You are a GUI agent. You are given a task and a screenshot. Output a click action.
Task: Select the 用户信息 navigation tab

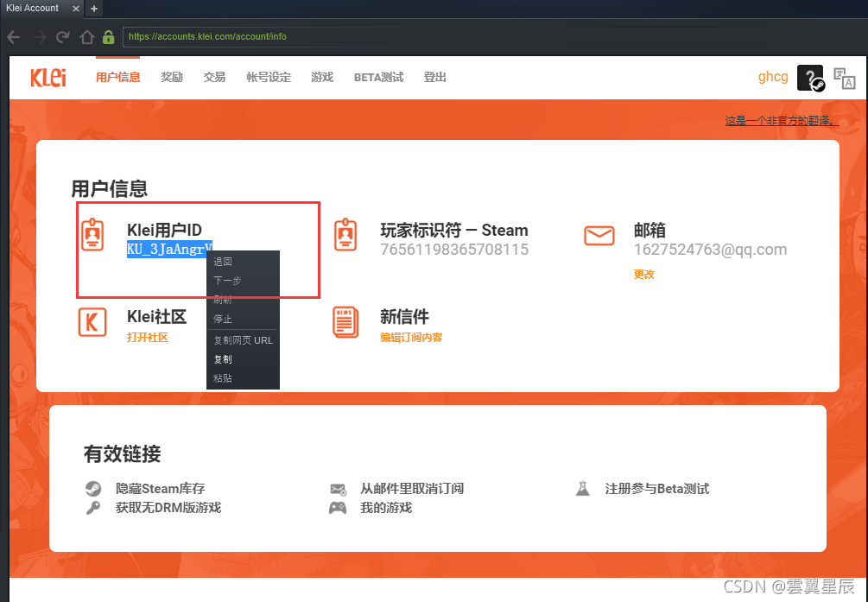pyautogui.click(x=118, y=78)
